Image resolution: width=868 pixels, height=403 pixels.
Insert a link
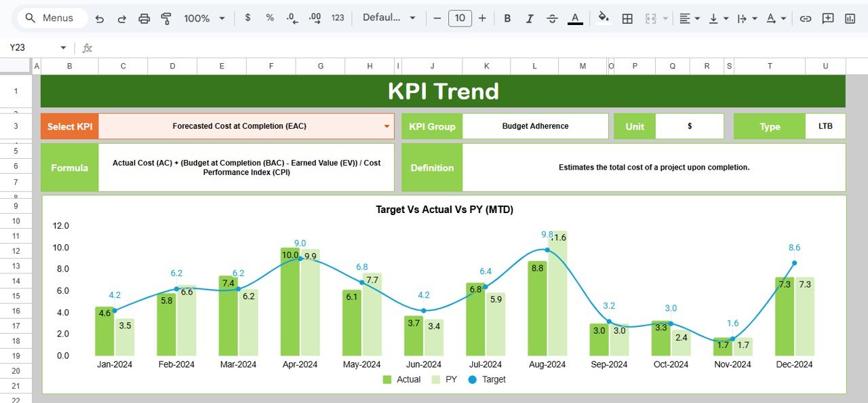(806, 18)
